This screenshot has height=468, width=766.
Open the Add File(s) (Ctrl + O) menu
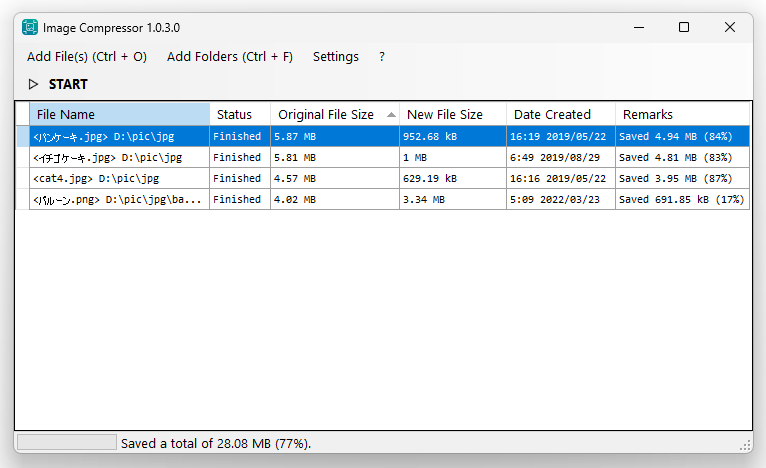tap(86, 57)
